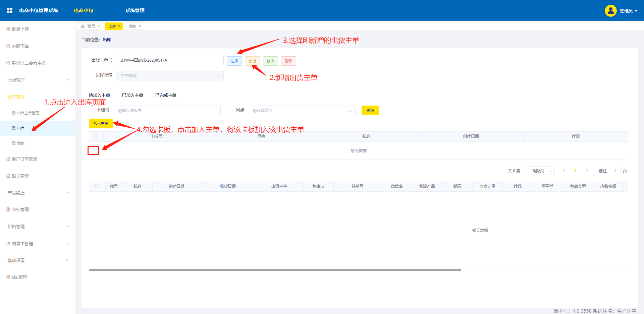Image resolution: width=644 pixels, height=314 pixels.
Task: Toggle select-all checkbox in 序号 table header
Action: point(97,186)
